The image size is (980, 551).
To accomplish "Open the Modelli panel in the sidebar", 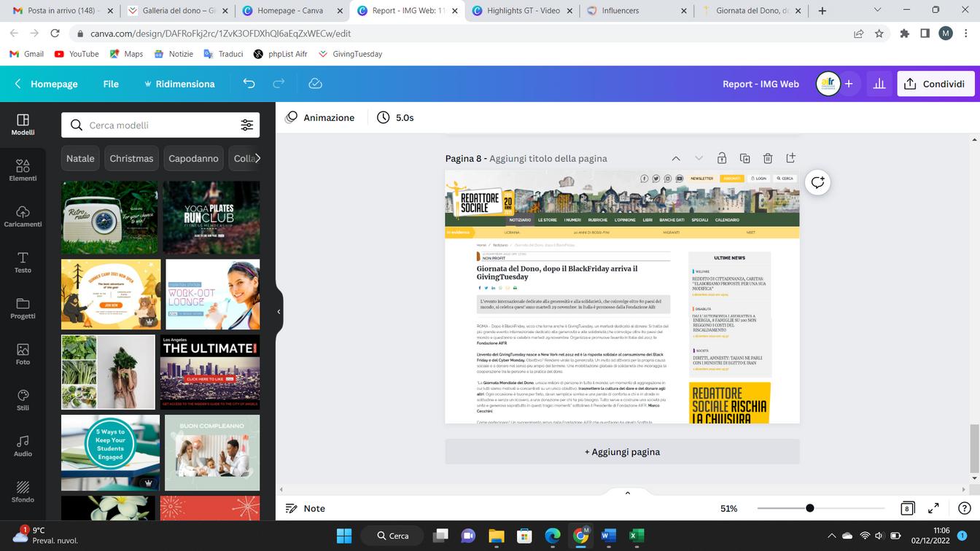I will click(x=23, y=125).
